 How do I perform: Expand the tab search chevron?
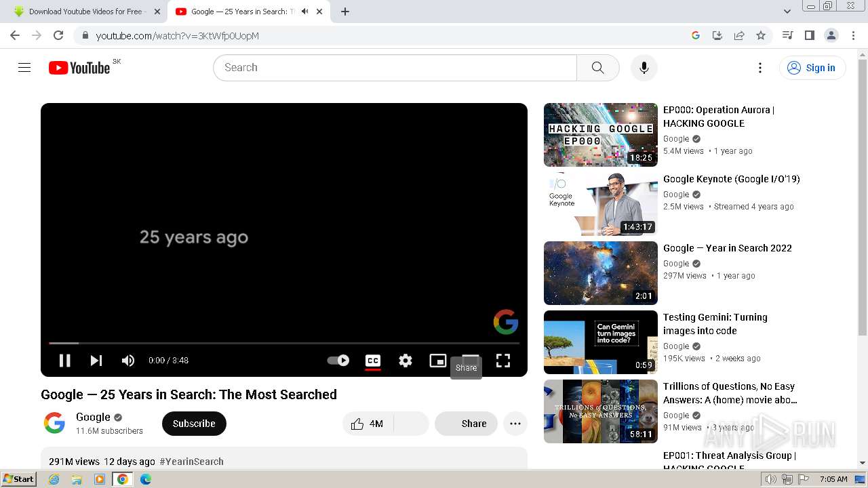tap(787, 12)
